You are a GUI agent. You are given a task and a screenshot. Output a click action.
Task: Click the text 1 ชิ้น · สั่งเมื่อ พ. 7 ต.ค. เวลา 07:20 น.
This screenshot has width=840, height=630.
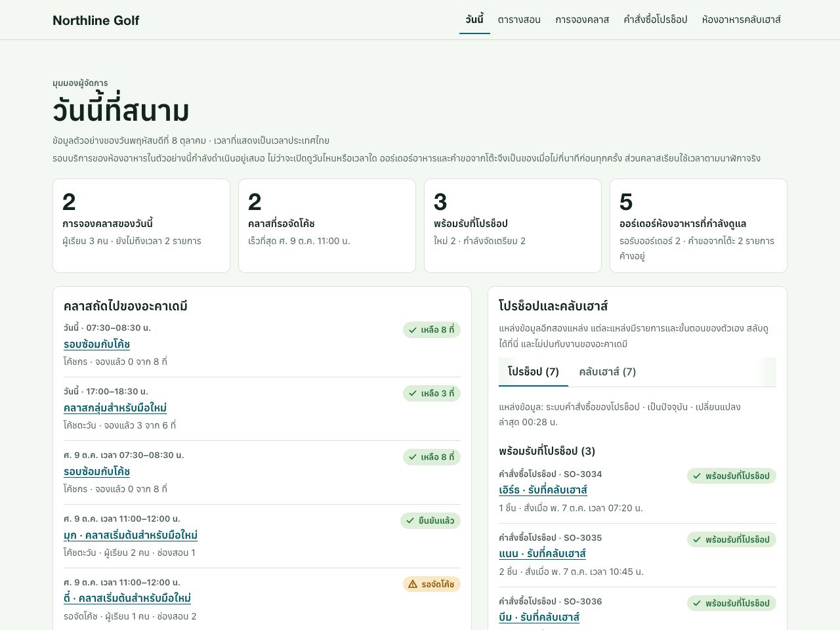pyautogui.click(x=571, y=509)
